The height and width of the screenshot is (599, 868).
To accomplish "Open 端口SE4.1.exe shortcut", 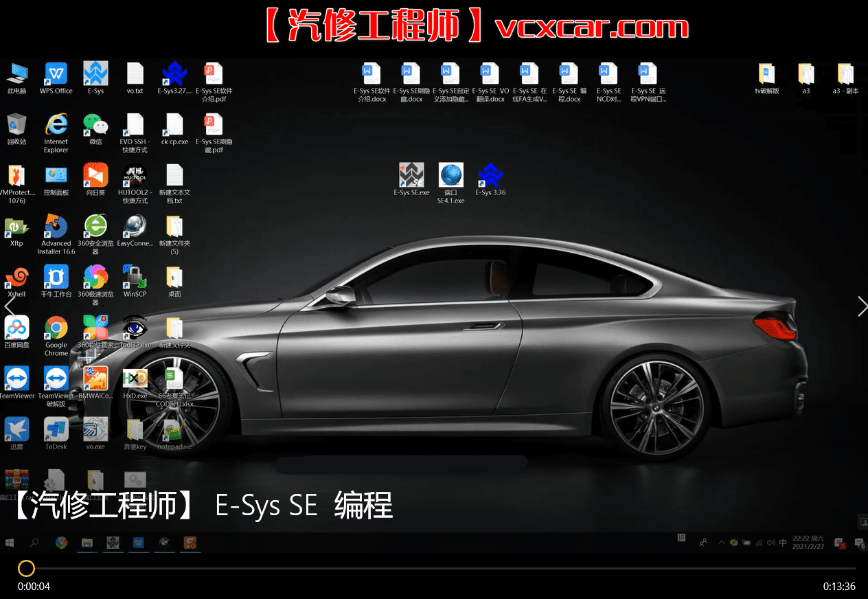I will [x=450, y=175].
